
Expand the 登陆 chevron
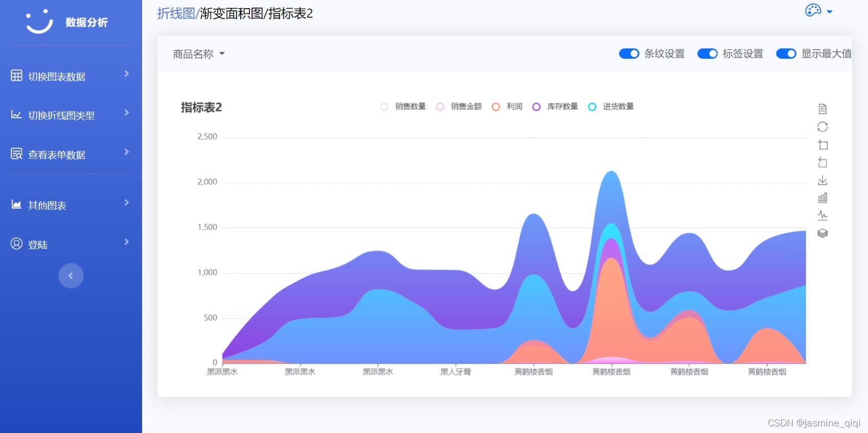click(126, 242)
